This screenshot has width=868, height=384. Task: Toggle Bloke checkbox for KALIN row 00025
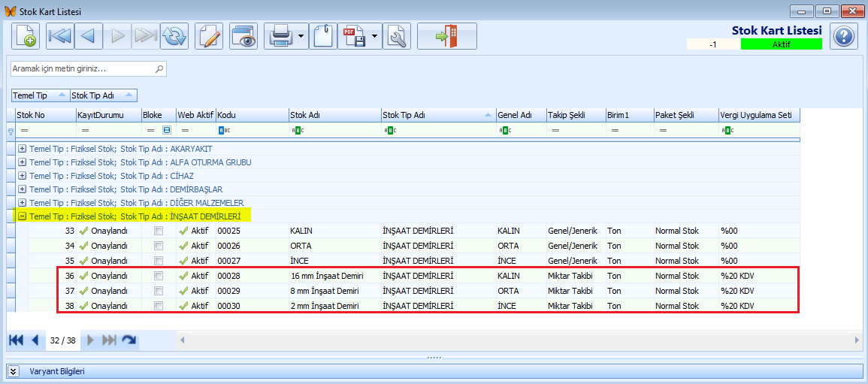pos(159,230)
